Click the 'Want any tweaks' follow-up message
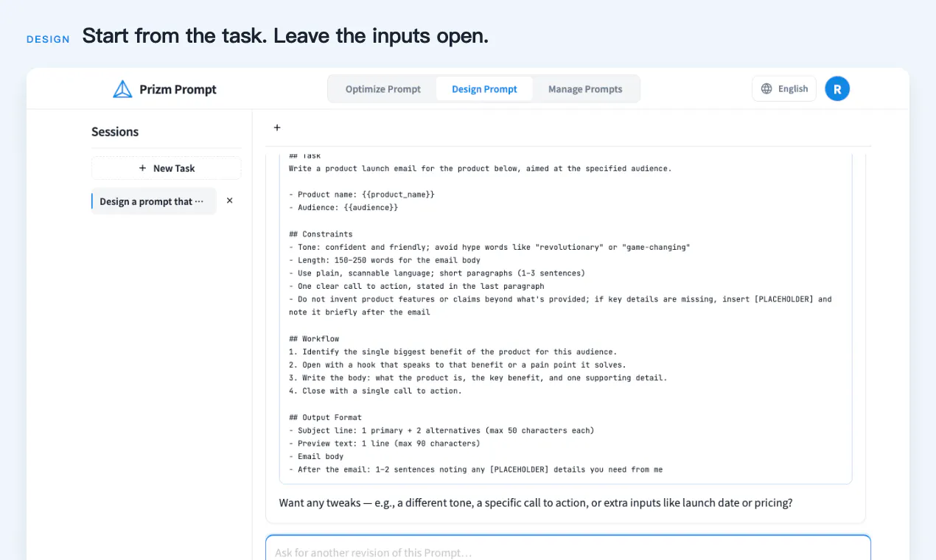The width and height of the screenshot is (936, 560). [x=536, y=503]
